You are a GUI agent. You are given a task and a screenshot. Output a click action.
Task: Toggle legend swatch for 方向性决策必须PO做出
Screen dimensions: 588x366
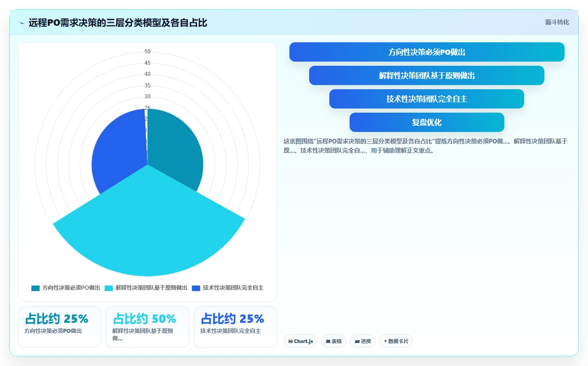point(35,288)
